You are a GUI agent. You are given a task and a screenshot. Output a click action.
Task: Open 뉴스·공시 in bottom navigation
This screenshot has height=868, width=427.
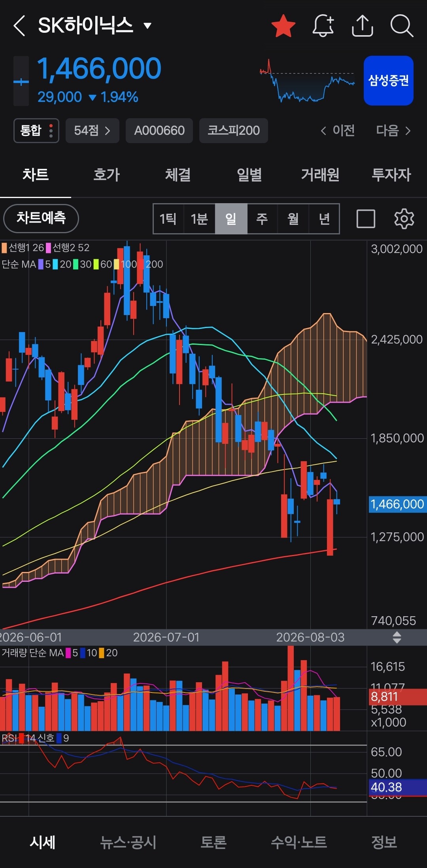tap(128, 842)
